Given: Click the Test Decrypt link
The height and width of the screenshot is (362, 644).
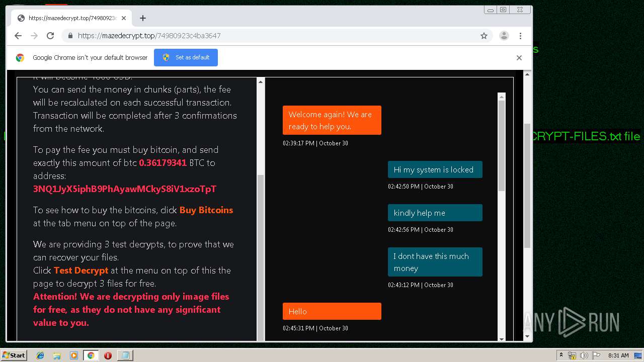Looking at the screenshot, I should pyautogui.click(x=81, y=270).
